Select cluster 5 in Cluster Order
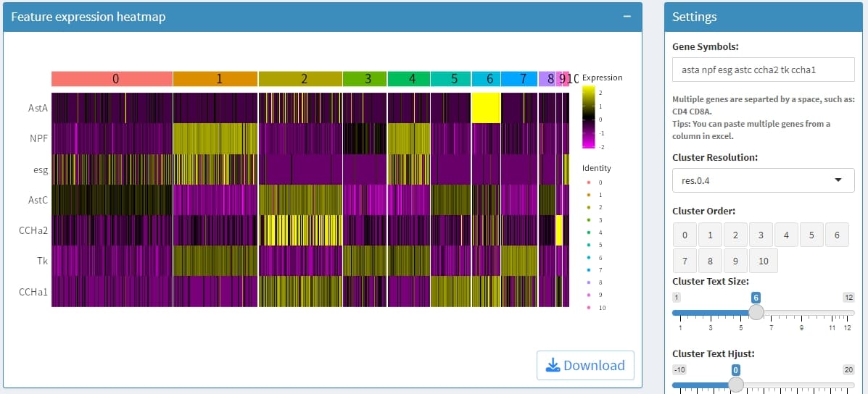 coord(811,235)
